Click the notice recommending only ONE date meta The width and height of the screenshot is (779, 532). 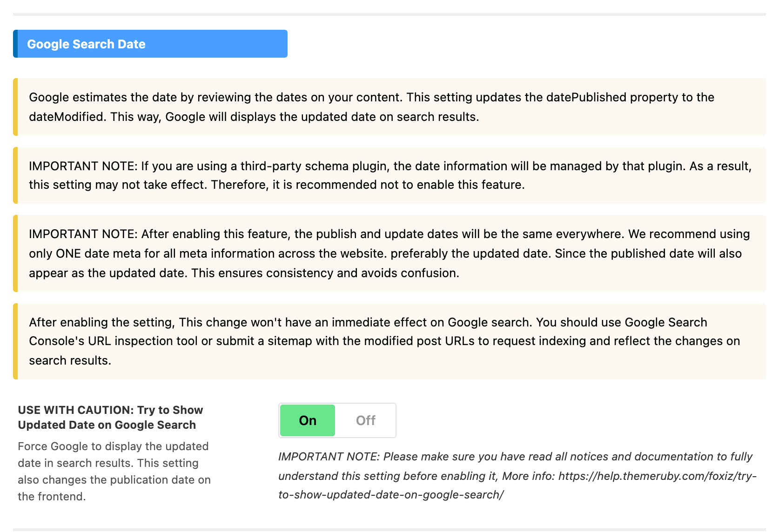(389, 253)
